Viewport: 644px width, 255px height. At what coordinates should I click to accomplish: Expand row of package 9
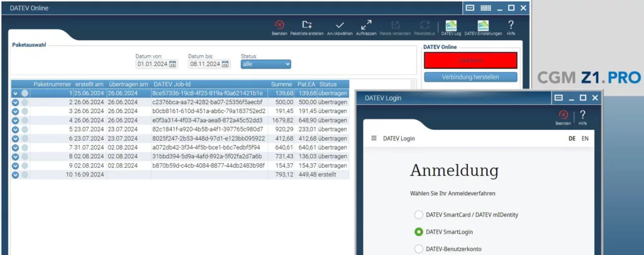[x=16, y=166]
